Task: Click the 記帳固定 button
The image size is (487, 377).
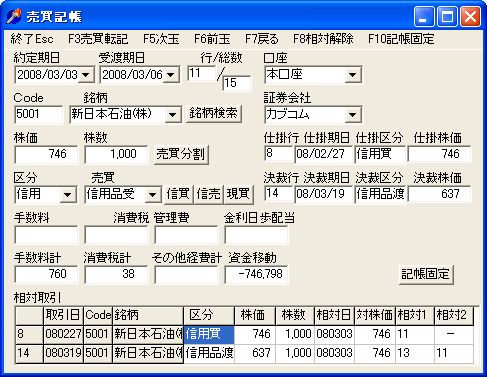Action: [x=426, y=274]
